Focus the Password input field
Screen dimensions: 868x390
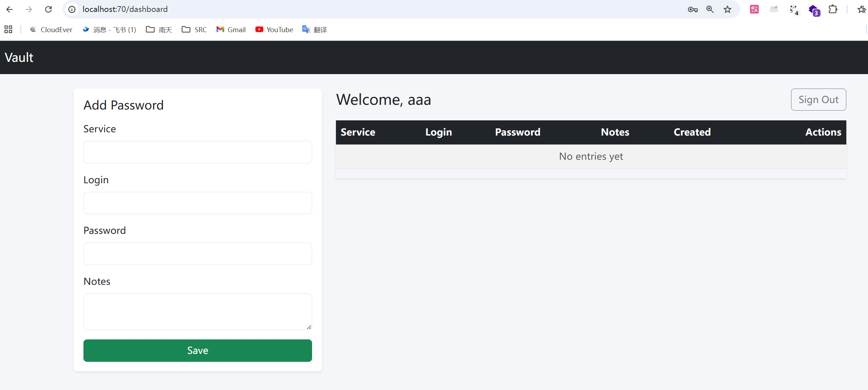(198, 254)
